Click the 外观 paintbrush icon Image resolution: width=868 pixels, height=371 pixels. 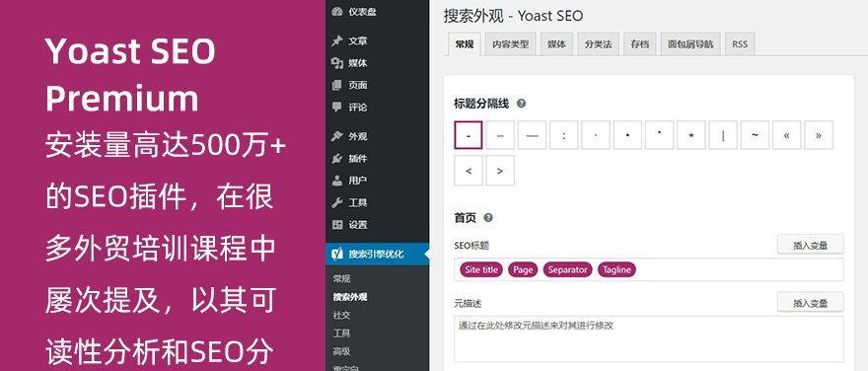click(x=336, y=136)
